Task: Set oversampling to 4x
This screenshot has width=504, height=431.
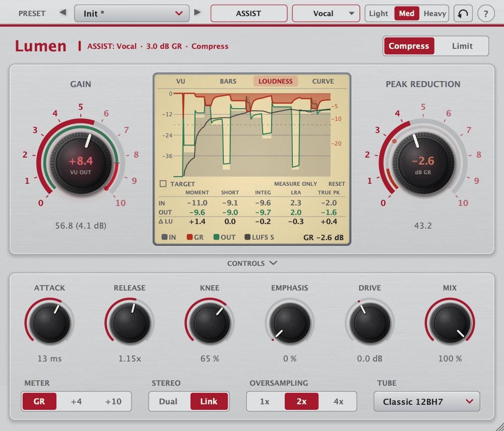Action: coord(338,401)
